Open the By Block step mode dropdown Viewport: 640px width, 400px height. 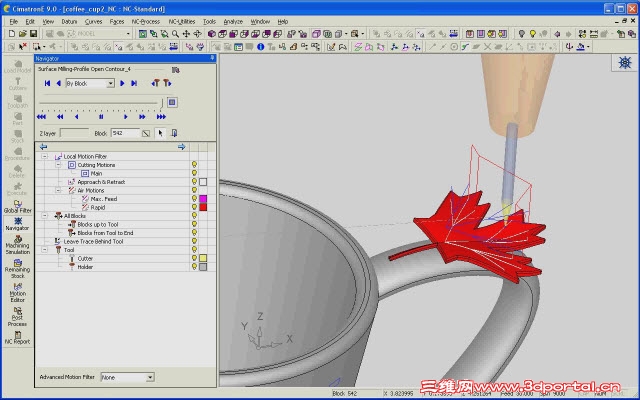[x=110, y=83]
